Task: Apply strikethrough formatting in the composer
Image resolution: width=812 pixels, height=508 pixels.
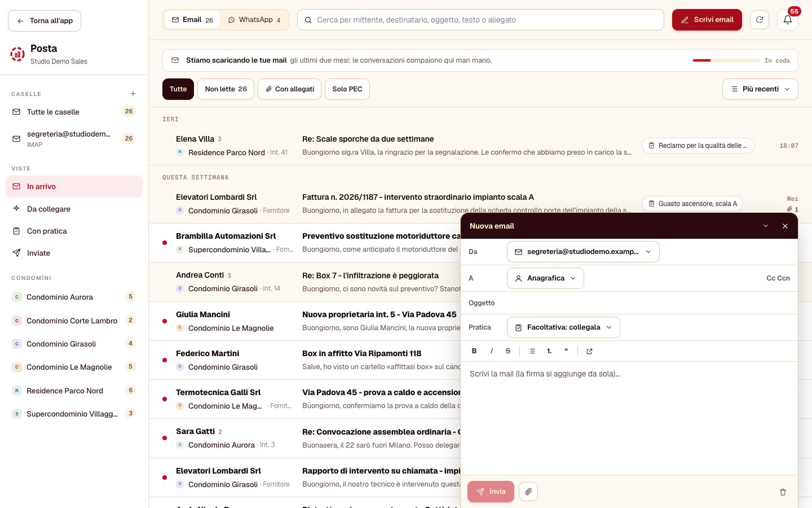Action: (x=508, y=351)
